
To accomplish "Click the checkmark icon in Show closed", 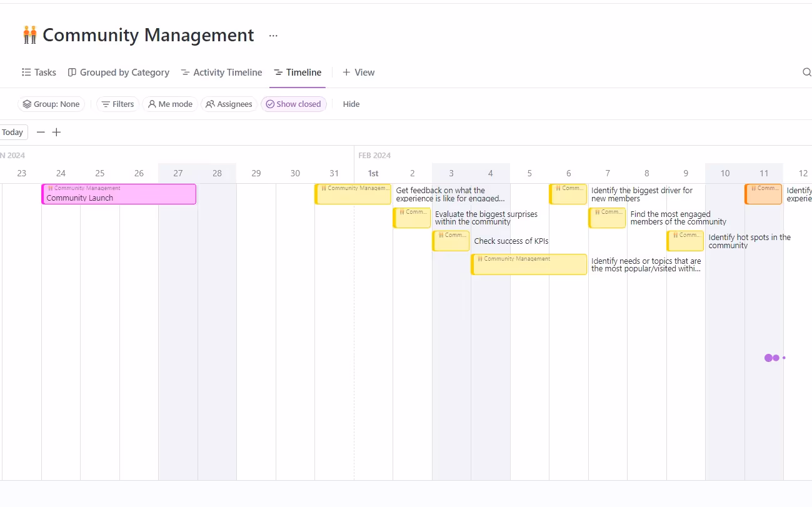I will (x=271, y=104).
